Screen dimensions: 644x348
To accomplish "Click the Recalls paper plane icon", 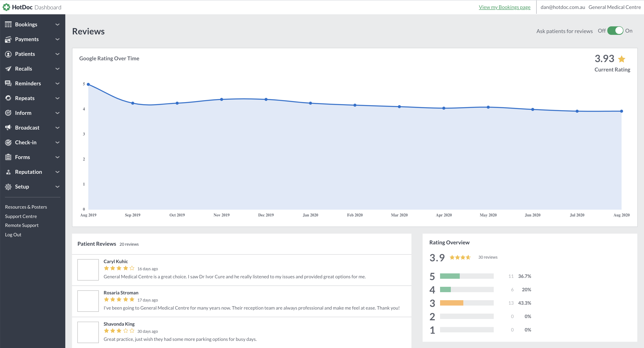I will tap(8, 69).
